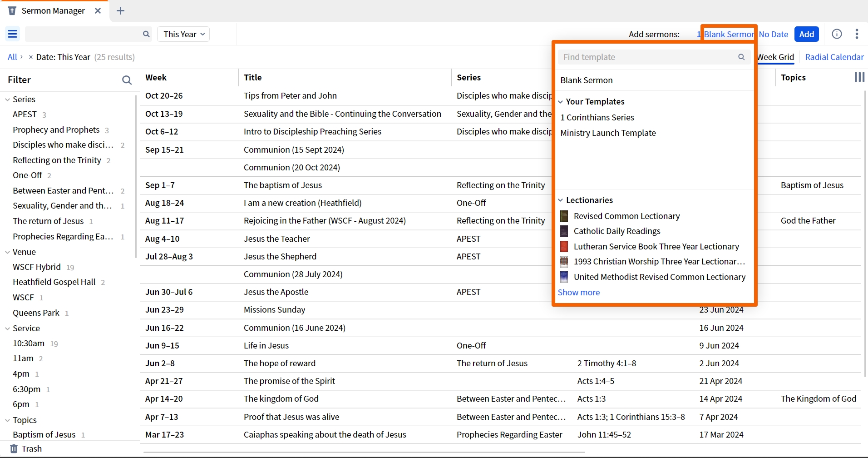Open the This Year date dropdown
Viewport: 868px width, 458px height.
tap(183, 34)
